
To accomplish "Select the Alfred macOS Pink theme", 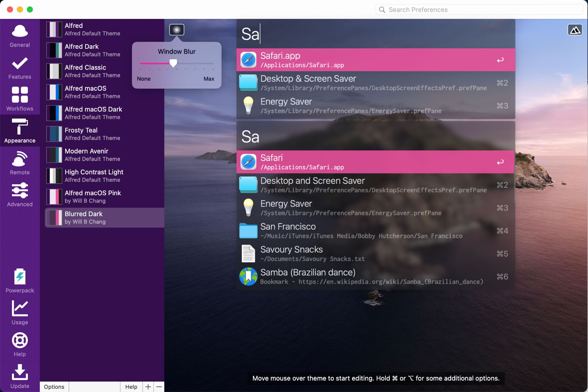I will 104,196.
